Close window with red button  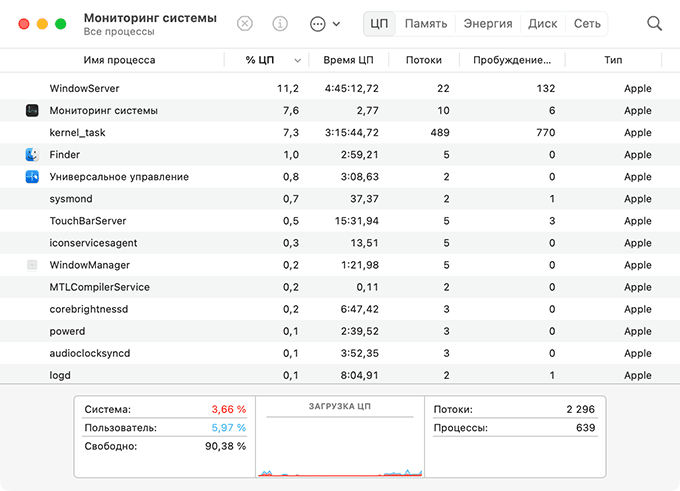click(x=24, y=24)
